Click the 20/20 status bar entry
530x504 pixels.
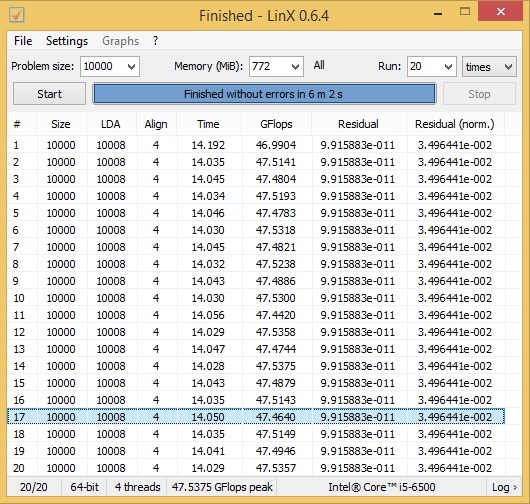[x=34, y=487]
